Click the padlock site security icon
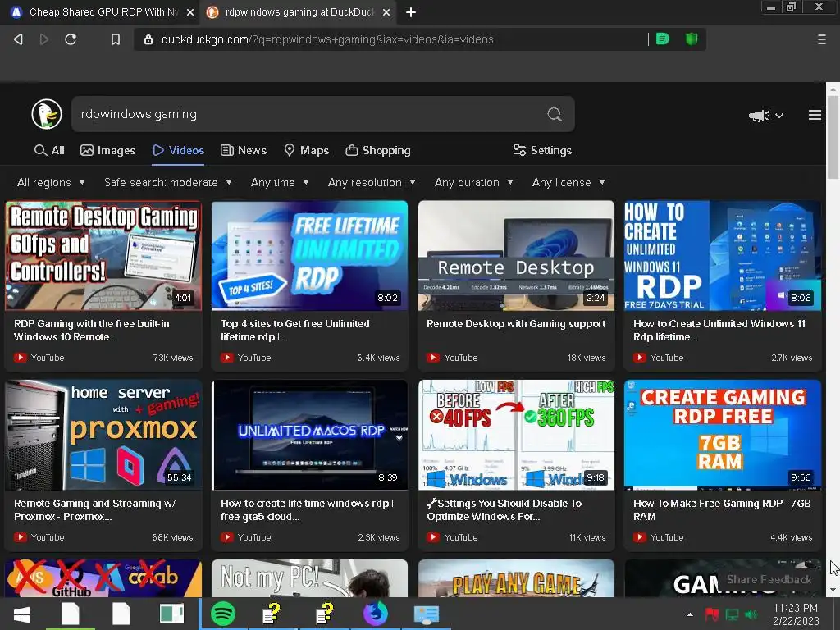Viewport: 840px width, 630px height. pyautogui.click(x=148, y=39)
